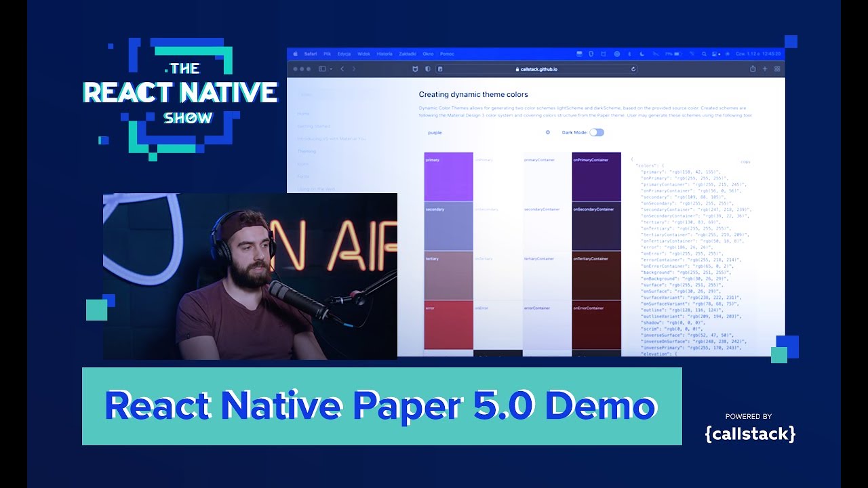Open a new Safari tab
This screenshot has width=868, height=488.
point(765,69)
